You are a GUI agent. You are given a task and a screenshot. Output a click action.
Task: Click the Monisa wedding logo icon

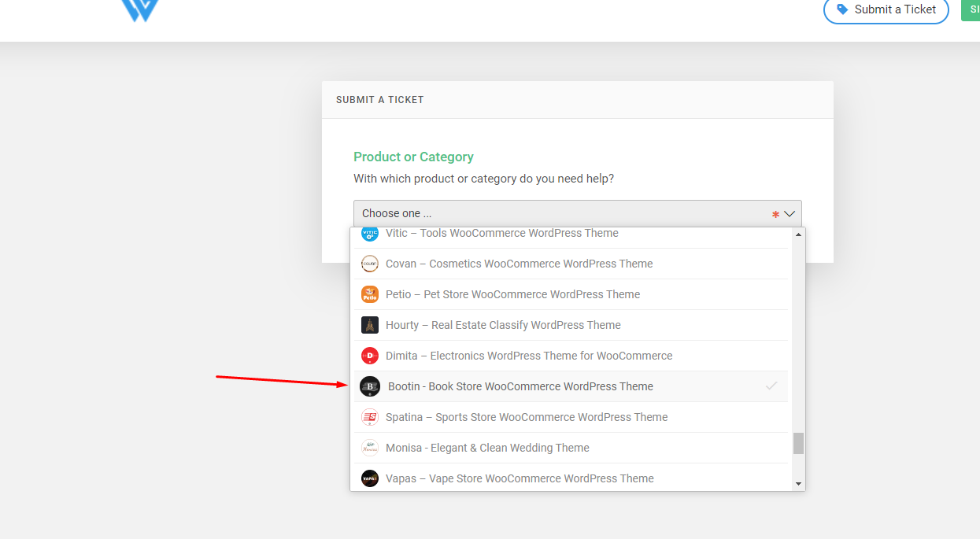pyautogui.click(x=369, y=448)
